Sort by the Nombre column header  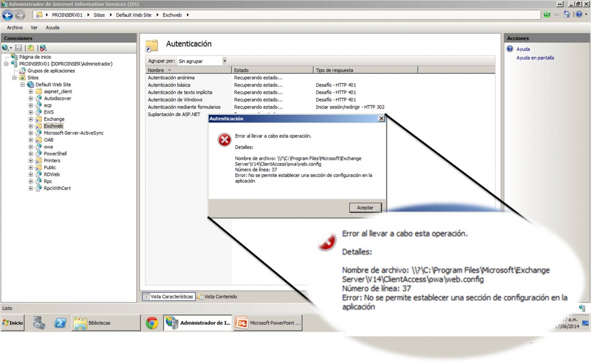click(188, 70)
